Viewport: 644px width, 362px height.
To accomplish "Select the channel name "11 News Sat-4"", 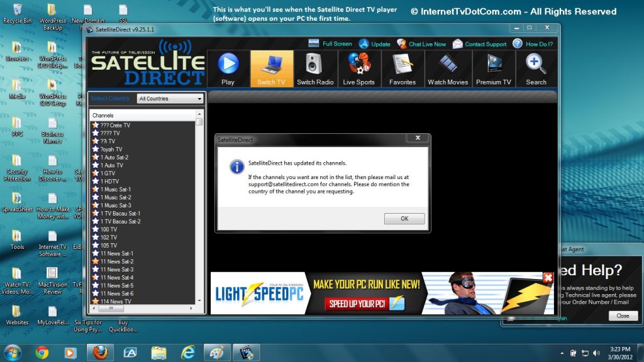I will (117, 277).
